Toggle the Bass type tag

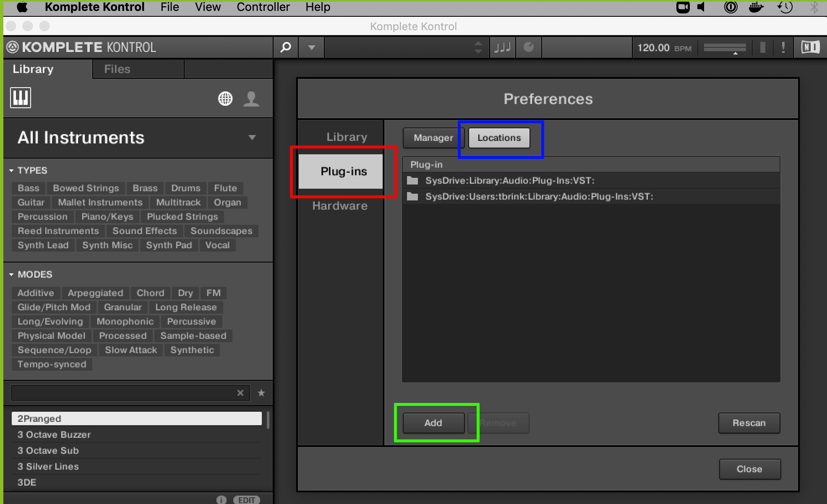pyautogui.click(x=29, y=188)
